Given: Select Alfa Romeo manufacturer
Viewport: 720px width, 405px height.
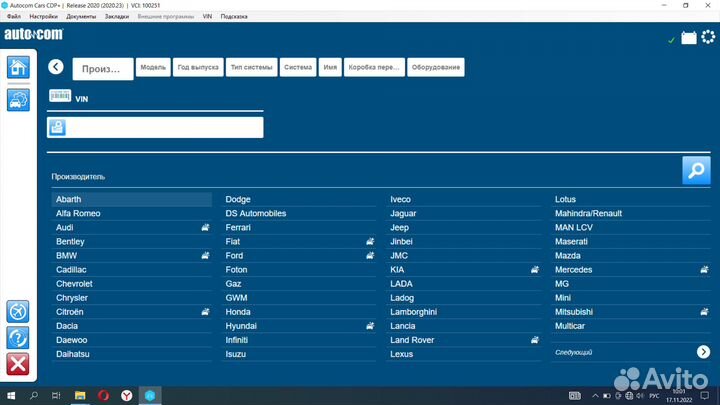Looking at the screenshot, I should (132, 214).
